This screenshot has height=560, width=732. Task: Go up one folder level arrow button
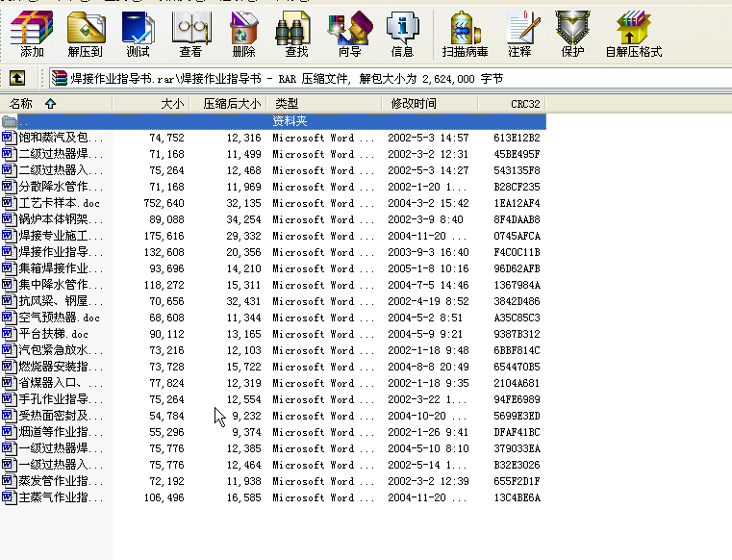(17, 78)
